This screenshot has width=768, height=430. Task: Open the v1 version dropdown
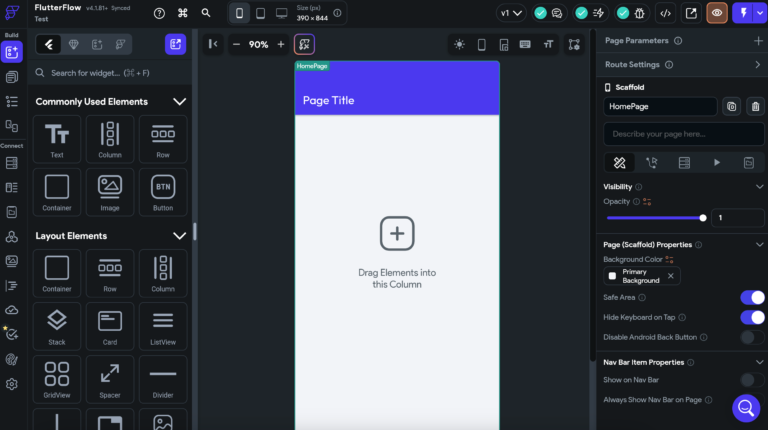(x=511, y=13)
